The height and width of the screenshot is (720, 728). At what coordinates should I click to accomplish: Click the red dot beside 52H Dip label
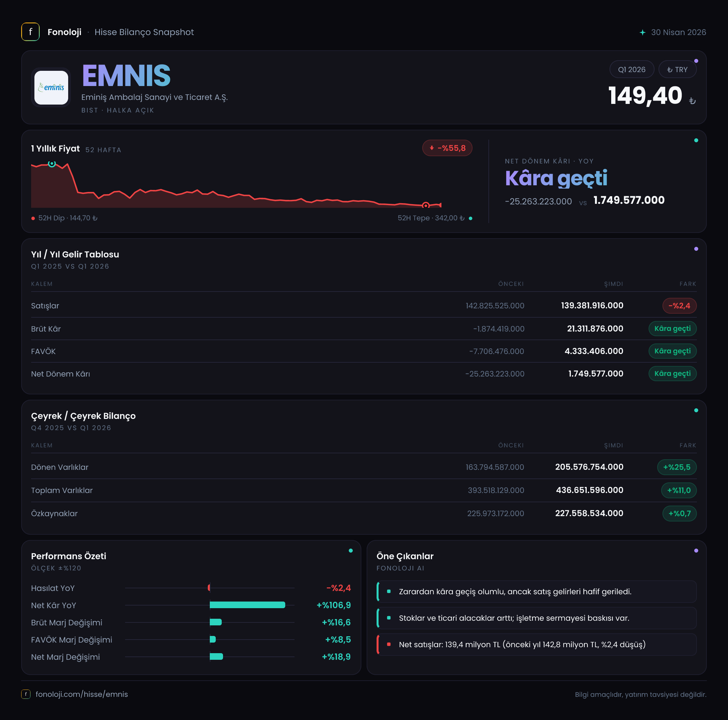[33, 218]
